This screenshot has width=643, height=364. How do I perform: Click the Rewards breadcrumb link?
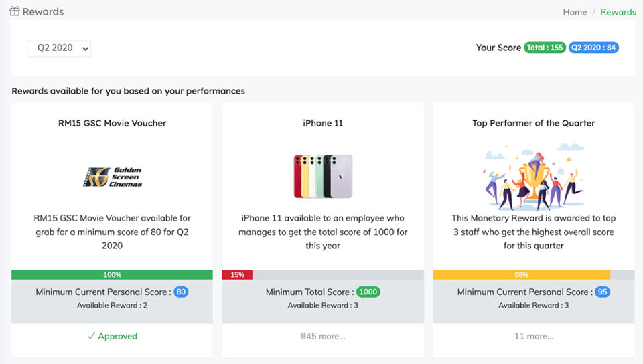[x=618, y=12]
